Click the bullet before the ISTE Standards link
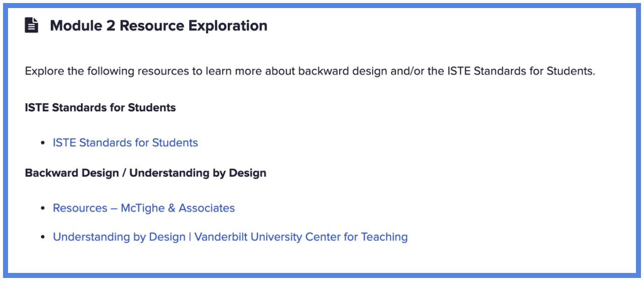This screenshot has width=644, height=282. pyautogui.click(x=43, y=143)
